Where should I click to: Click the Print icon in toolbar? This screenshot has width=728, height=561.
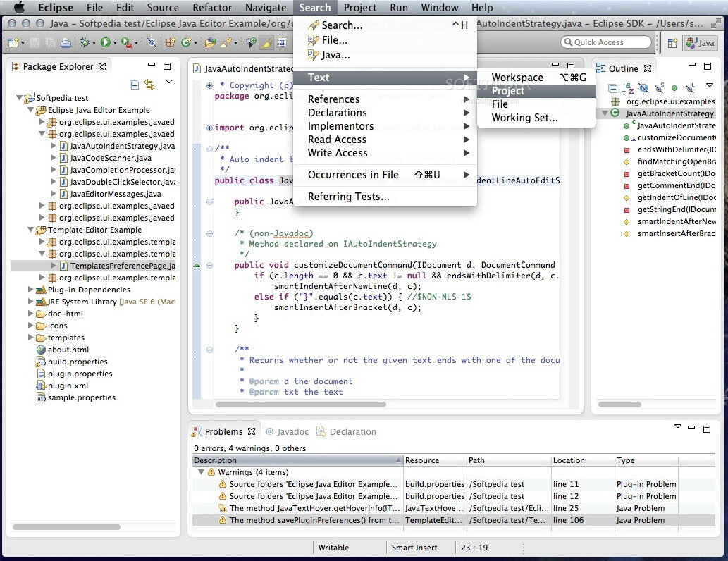(x=66, y=43)
